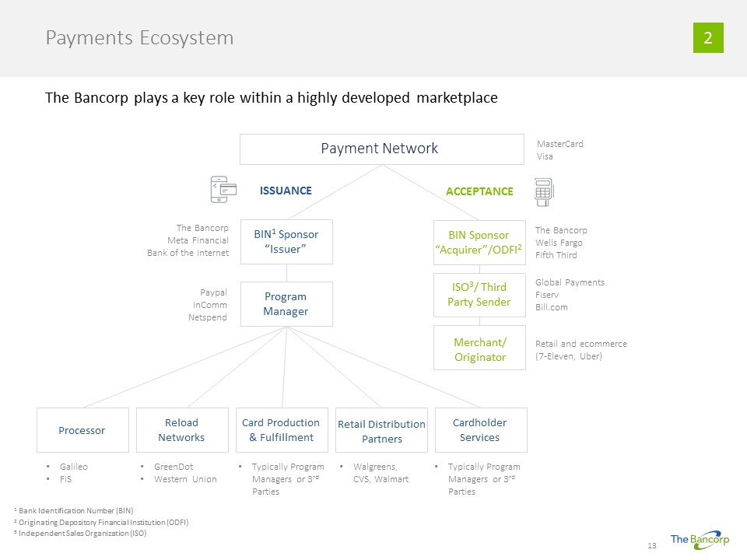Click the ACCEPTANCE label
This screenshot has width=747, height=560.
click(479, 191)
